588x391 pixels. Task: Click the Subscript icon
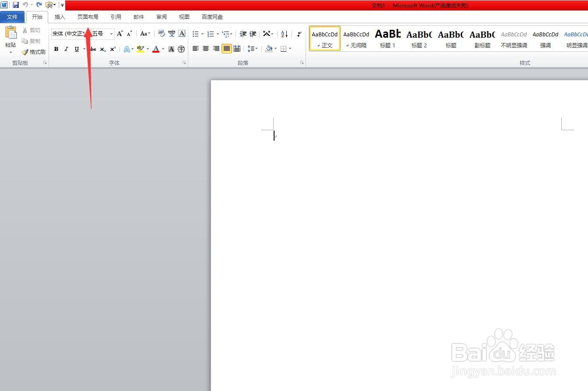pos(103,49)
